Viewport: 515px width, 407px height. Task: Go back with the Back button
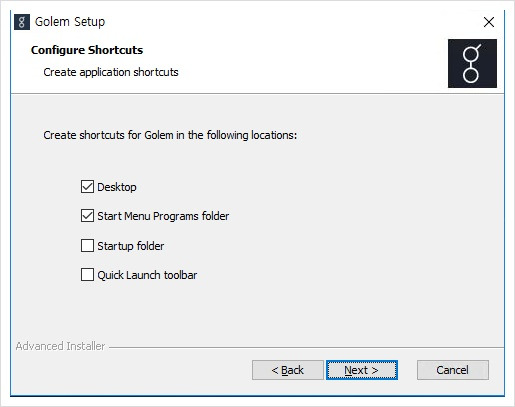point(288,370)
